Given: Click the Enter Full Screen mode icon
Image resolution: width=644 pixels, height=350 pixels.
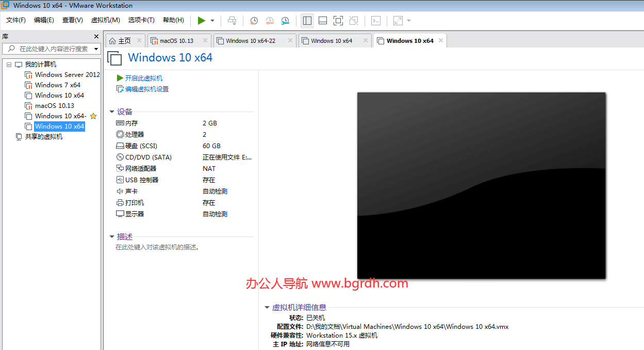Looking at the screenshot, I should (x=338, y=21).
